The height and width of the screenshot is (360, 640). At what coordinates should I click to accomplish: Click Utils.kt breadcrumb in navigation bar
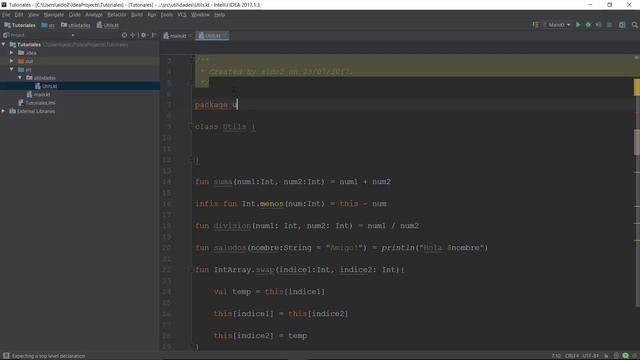tap(108, 25)
